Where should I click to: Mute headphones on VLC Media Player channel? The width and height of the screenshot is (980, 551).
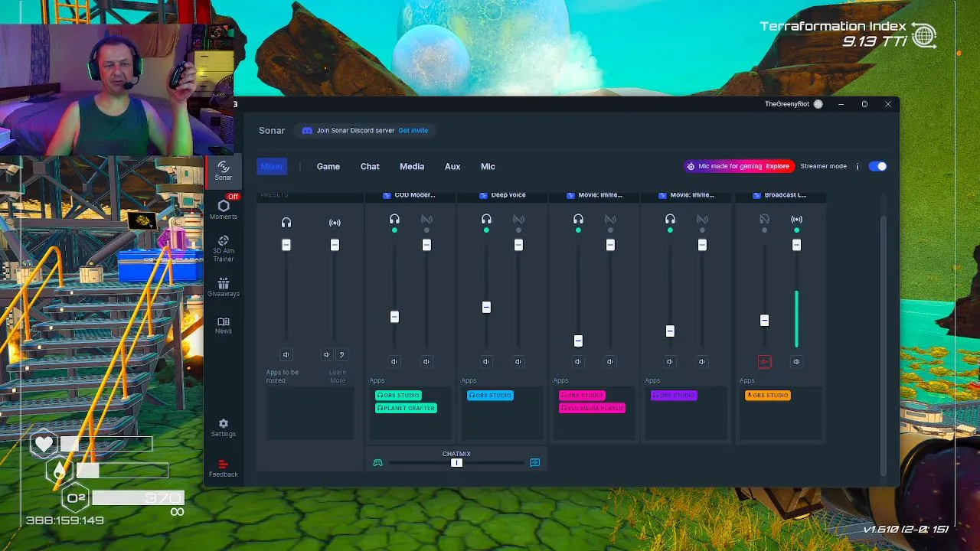click(578, 361)
